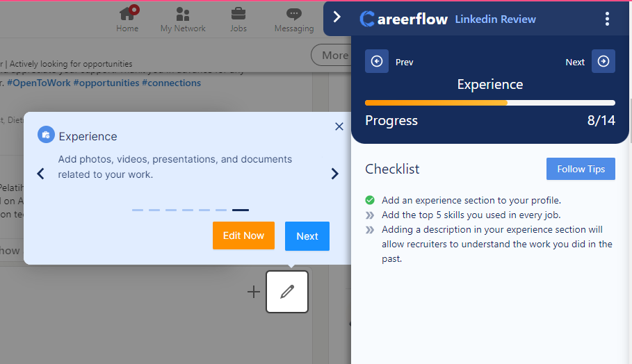Screen dimensions: 632x364
Task: Show previous tip with left arrow
Action: [x=41, y=174]
